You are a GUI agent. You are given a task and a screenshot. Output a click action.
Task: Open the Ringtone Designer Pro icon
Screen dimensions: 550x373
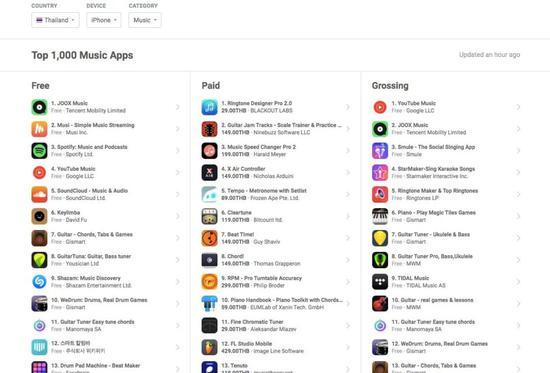(209, 107)
